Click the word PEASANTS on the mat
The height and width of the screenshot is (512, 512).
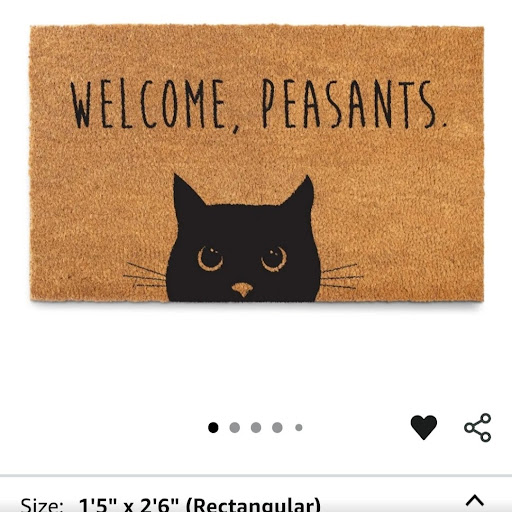(353, 103)
